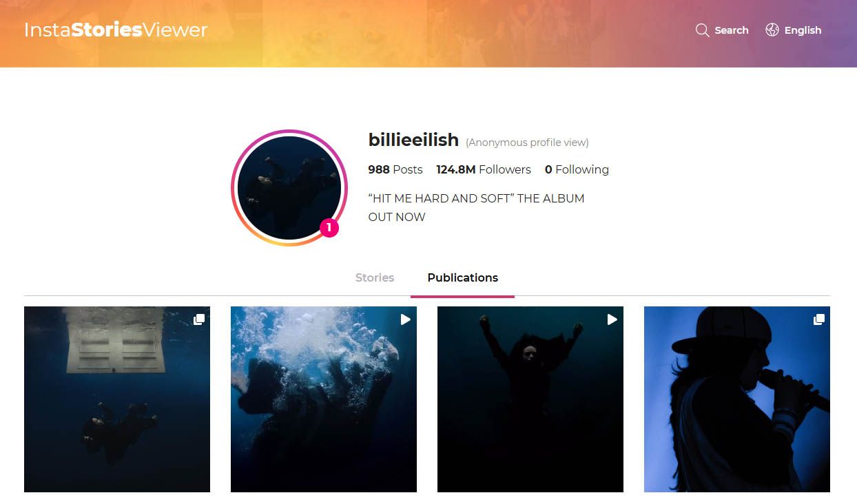Click the 988 Posts count

click(395, 169)
